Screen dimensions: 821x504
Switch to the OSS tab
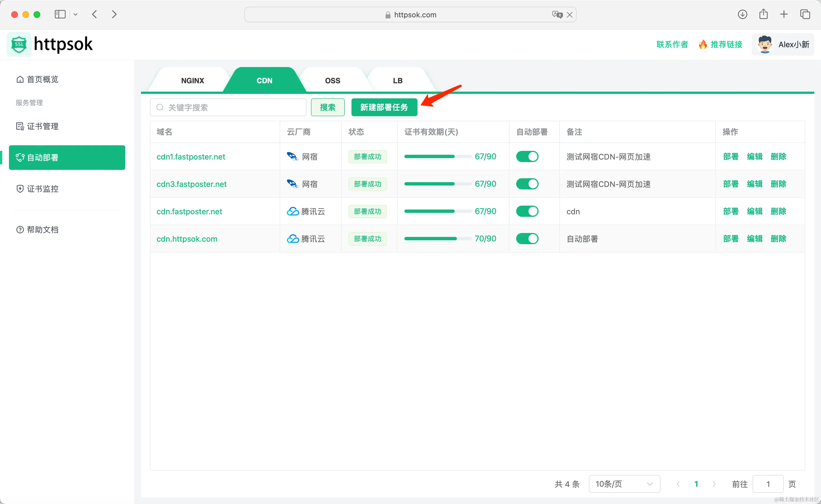tap(332, 81)
